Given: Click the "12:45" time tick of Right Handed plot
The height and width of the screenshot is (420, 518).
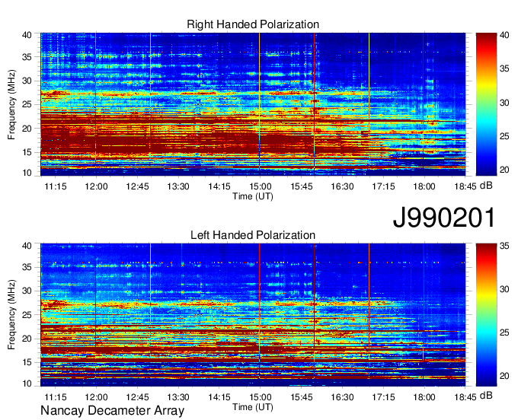Looking at the screenshot, I should 137,186.
